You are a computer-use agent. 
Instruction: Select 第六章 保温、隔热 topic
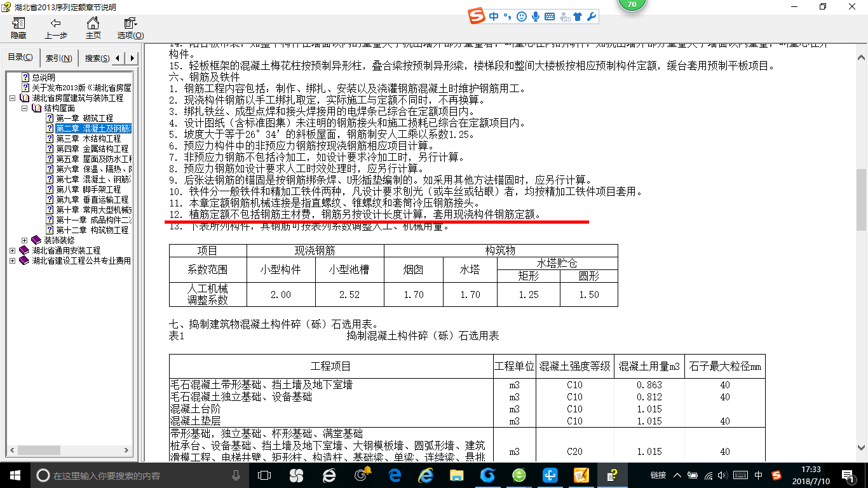click(93, 169)
